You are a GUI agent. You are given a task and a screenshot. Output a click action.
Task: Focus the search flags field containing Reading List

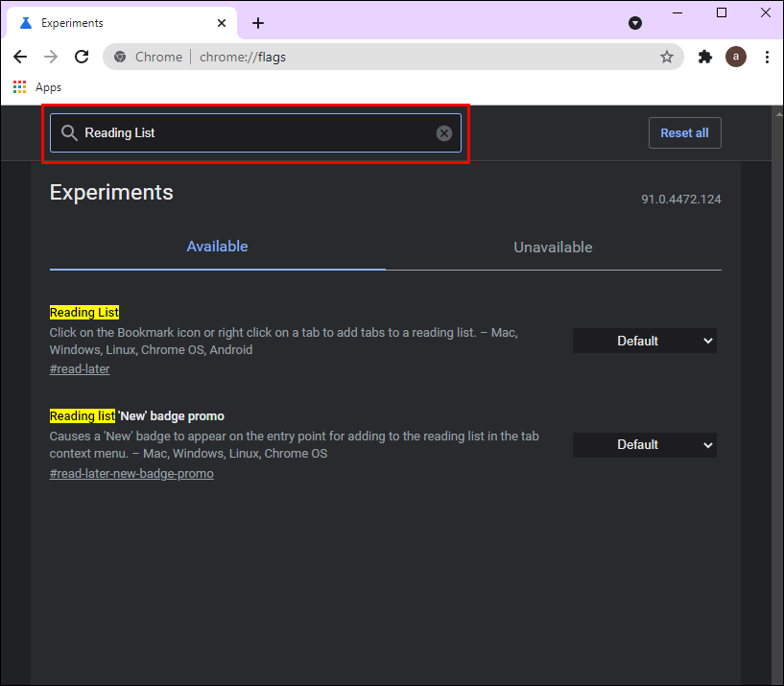tap(255, 133)
